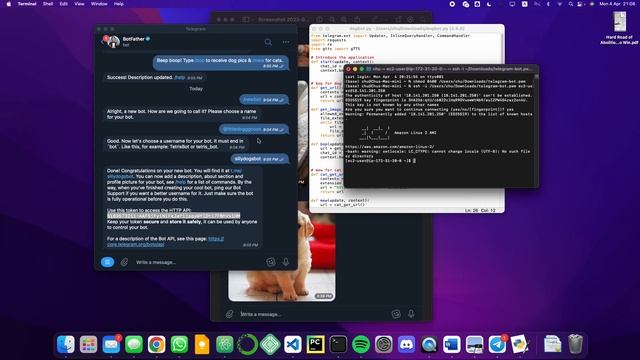Open Control Center in menu bar

tap(580, 4)
